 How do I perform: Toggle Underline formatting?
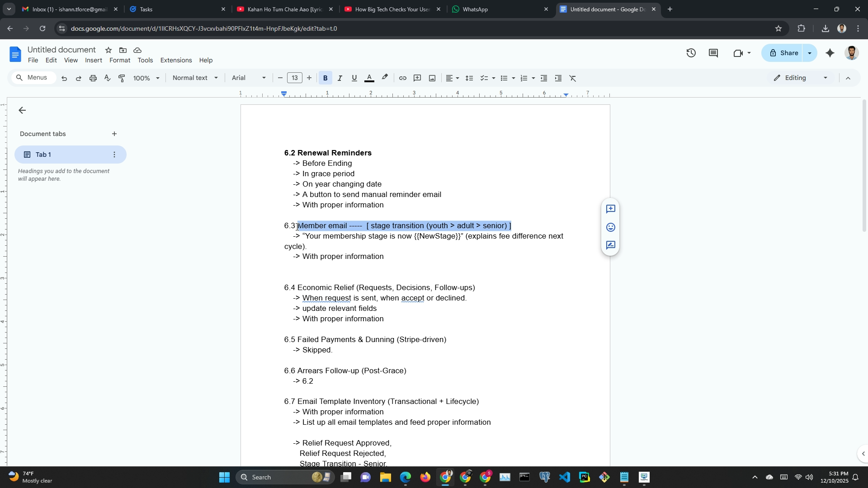click(x=354, y=78)
